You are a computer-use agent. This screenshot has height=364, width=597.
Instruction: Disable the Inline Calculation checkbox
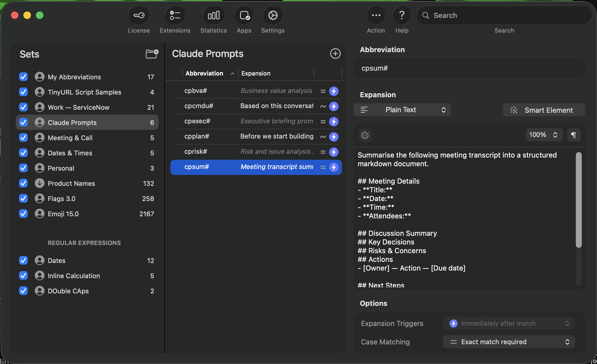click(23, 276)
